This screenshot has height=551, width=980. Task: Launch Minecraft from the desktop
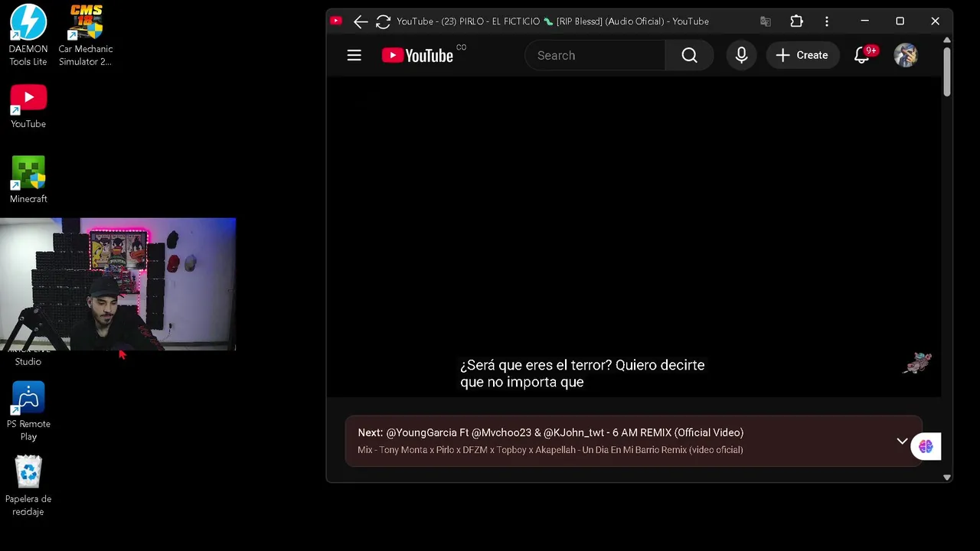click(x=28, y=180)
